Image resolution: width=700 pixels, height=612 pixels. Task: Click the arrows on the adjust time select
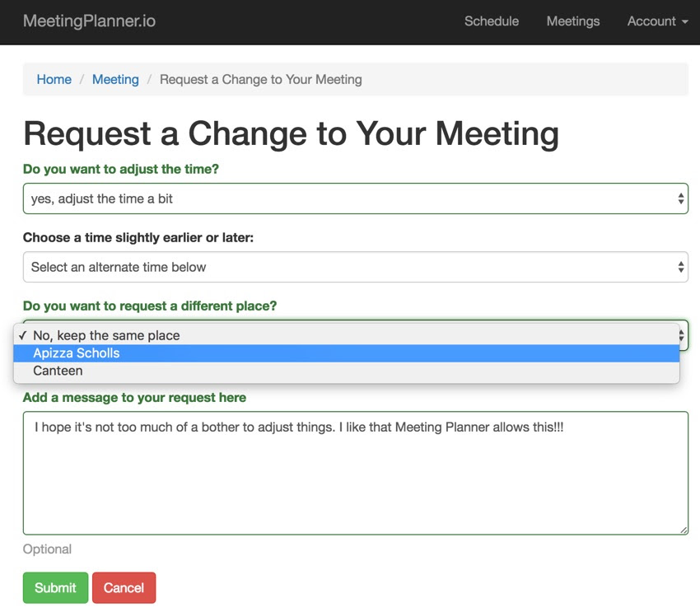[681, 199]
